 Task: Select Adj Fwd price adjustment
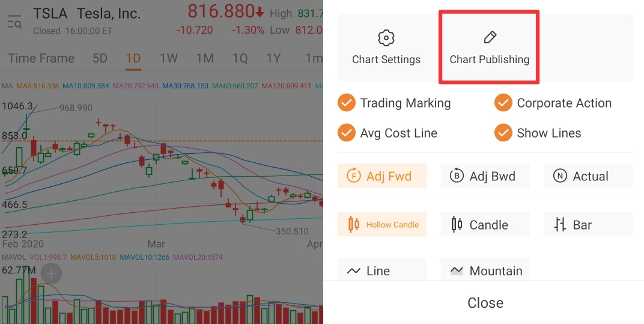[382, 176]
